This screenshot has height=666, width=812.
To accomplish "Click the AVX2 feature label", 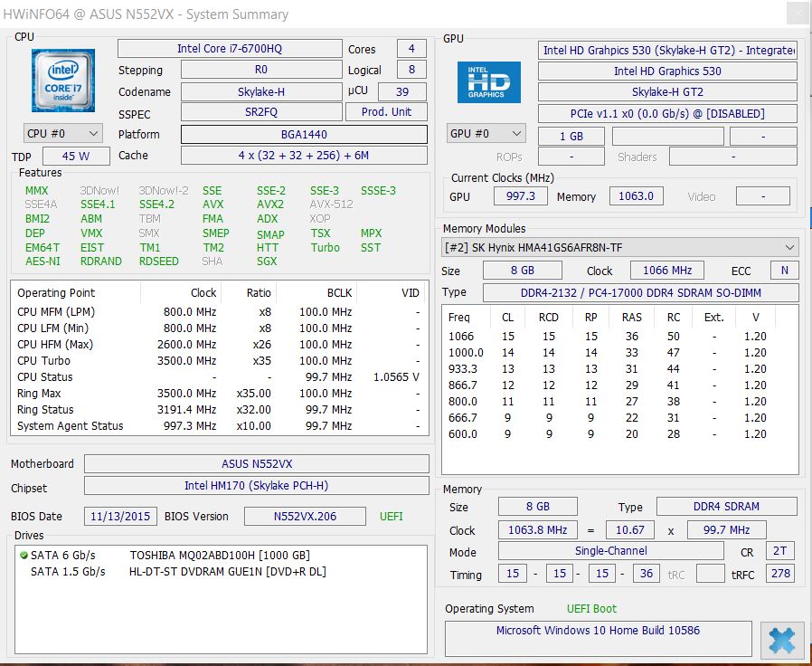I will pos(270,205).
